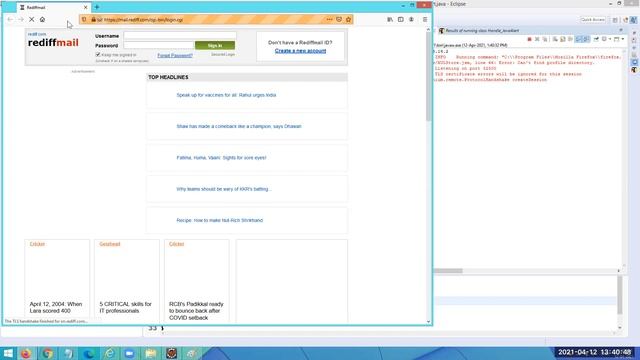Click the rediff.com link above logo

pyautogui.click(x=37, y=34)
